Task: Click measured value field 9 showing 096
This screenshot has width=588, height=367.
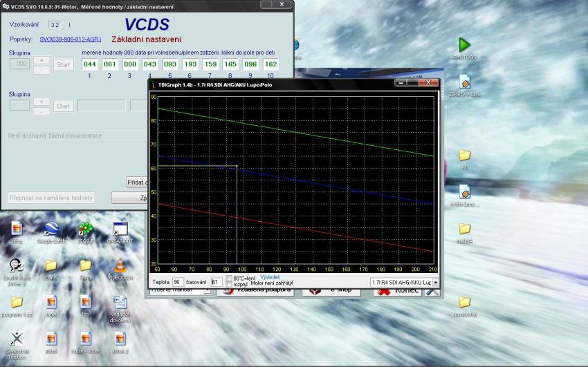Action: [x=250, y=64]
